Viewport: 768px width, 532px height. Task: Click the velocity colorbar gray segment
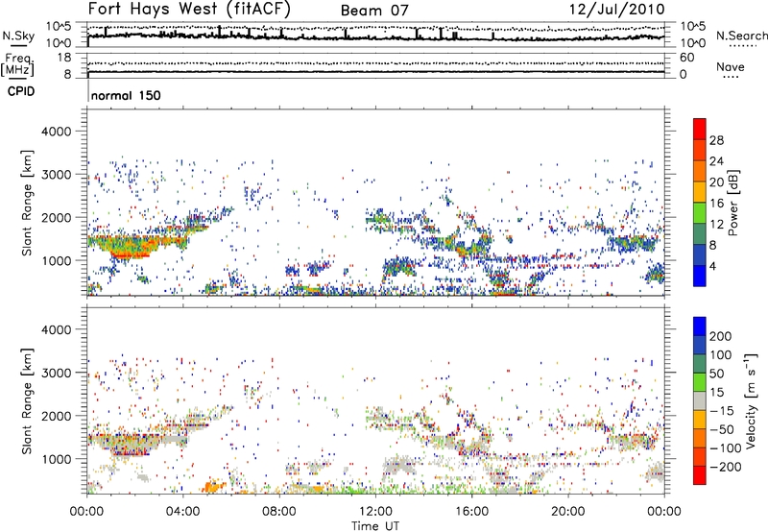coord(700,400)
